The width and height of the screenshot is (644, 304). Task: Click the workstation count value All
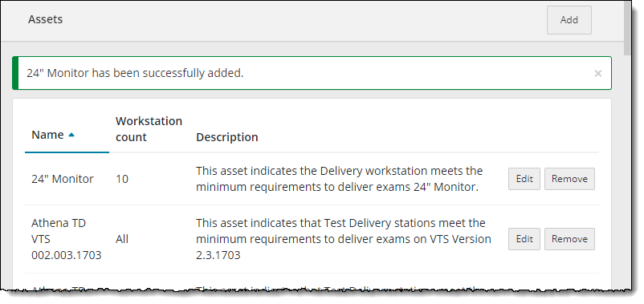click(x=122, y=239)
